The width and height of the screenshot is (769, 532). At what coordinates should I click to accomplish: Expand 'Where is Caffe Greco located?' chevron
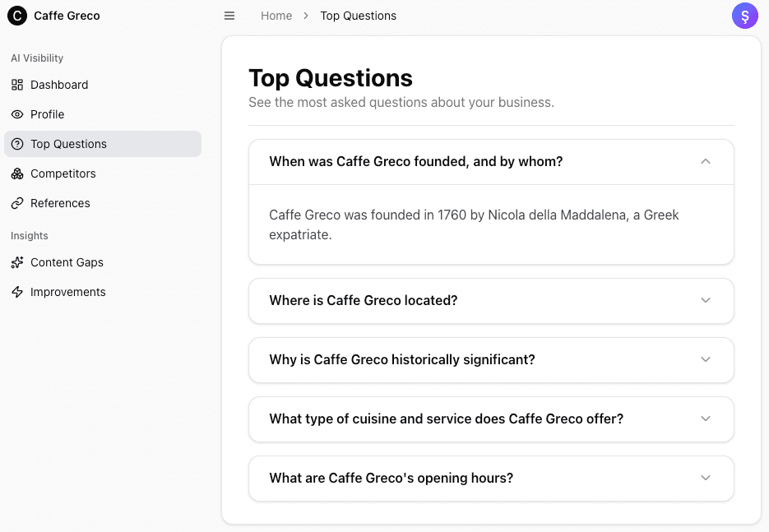point(705,300)
